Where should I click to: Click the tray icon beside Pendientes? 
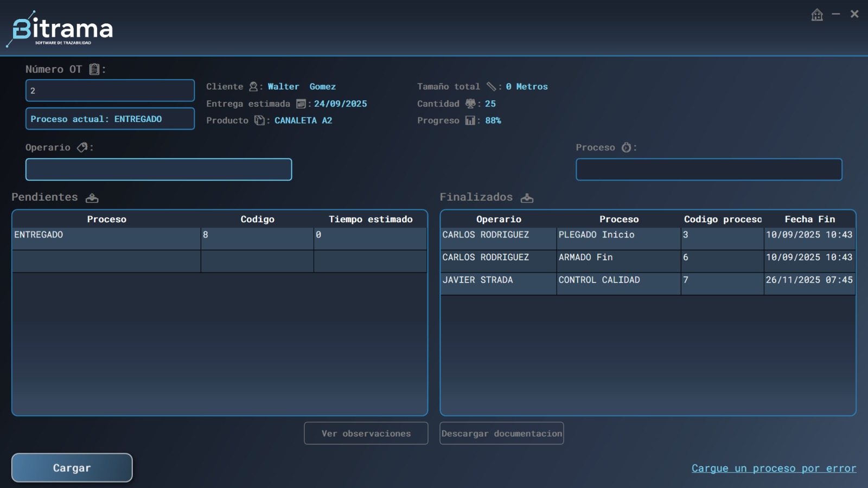pos(92,198)
